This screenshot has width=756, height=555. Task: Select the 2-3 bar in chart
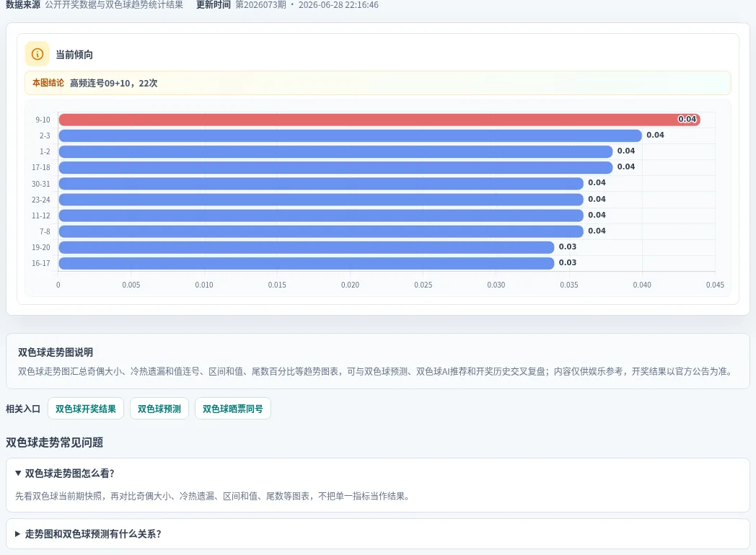[350, 136]
